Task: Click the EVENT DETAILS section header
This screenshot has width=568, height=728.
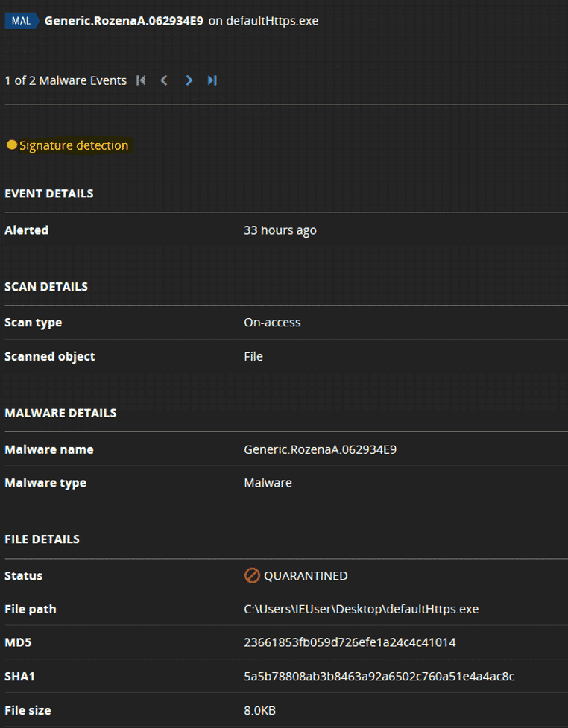Action: click(49, 193)
